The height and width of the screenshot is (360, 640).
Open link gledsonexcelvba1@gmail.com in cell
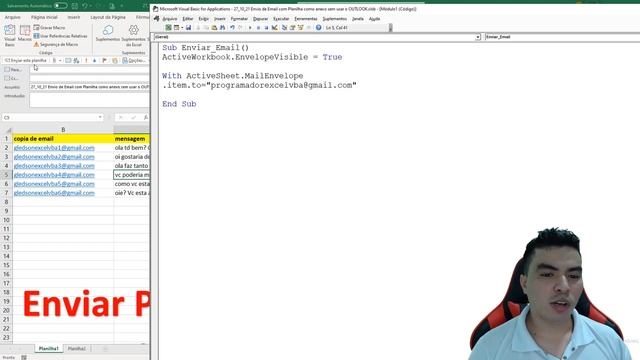54,148
